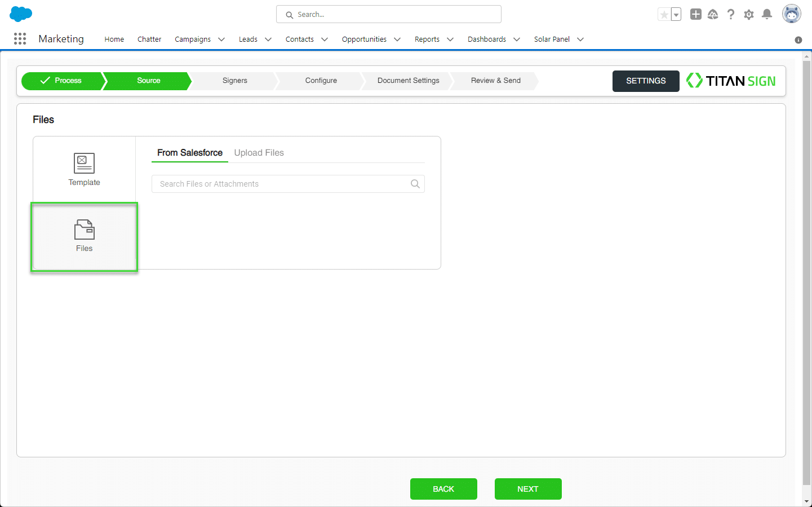Click the scrollbar up arrow
The image size is (812, 507).
(807, 56)
